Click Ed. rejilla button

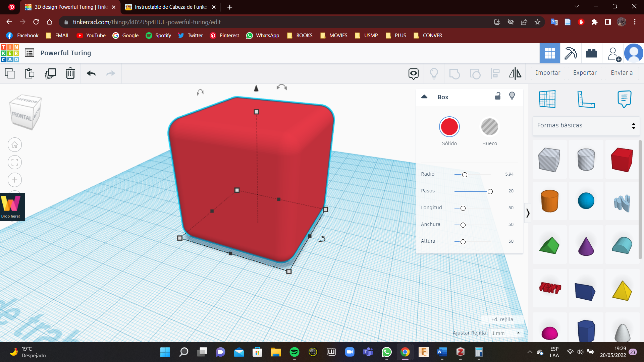(502, 319)
